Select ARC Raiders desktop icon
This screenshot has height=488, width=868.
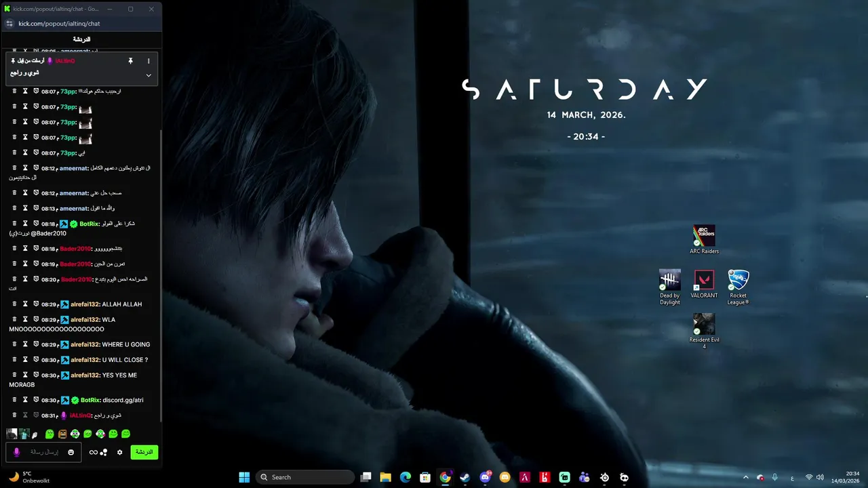[x=704, y=240]
